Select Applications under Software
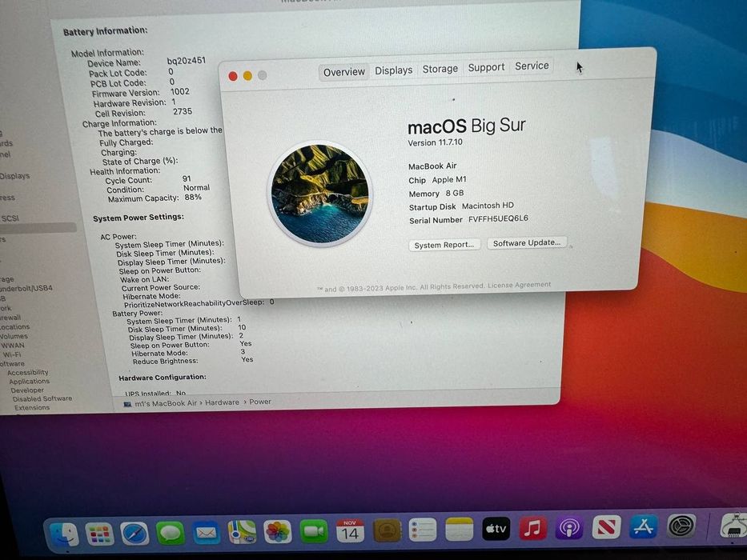Screen dimensions: 747x560 click(29, 382)
